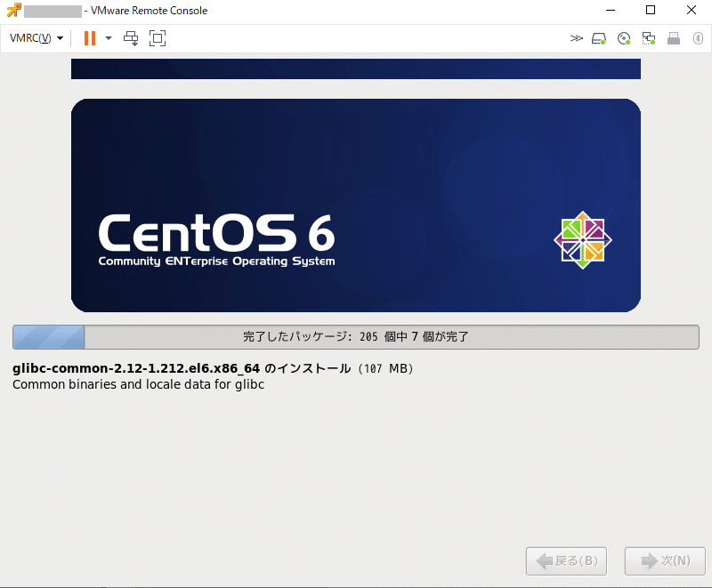This screenshot has width=712, height=588.
Task: Minimize the VMware Remote Console window
Action: tap(611, 10)
